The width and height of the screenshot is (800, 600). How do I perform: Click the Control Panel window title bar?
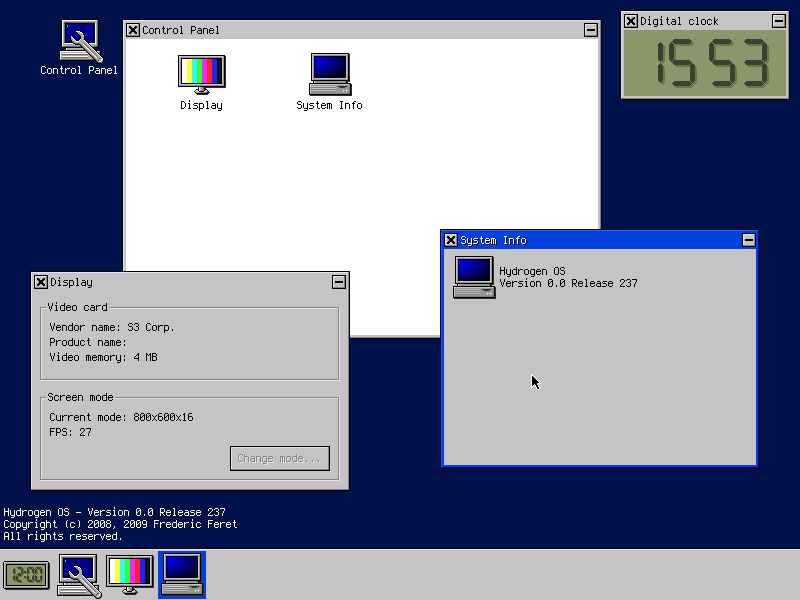point(362,30)
